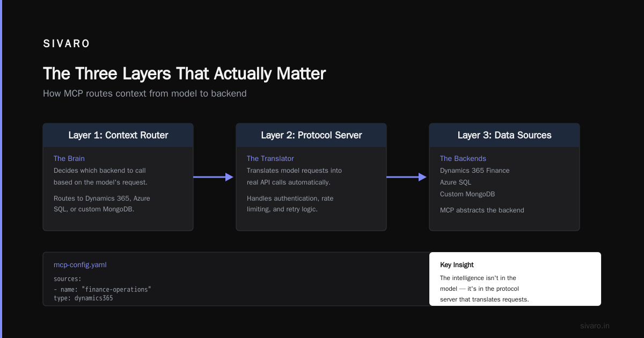This screenshot has width=644, height=338.
Task: Click the Custom MongoDB backend entry
Action: (x=467, y=194)
